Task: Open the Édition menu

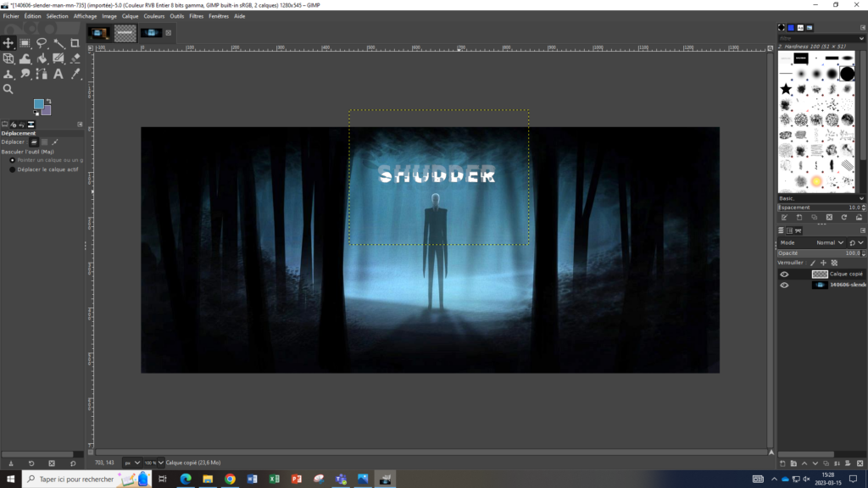Action: [33, 17]
